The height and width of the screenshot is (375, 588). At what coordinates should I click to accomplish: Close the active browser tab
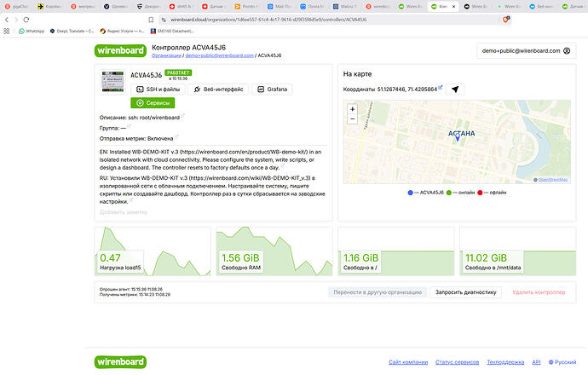(453, 6)
